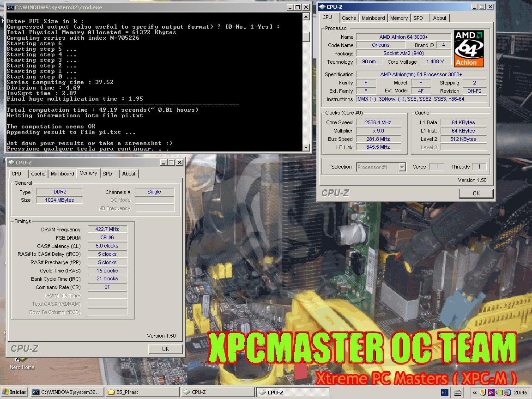Click the CPU-Z icon in the processor window title bar
The image size is (532, 399).
tap(322, 7)
